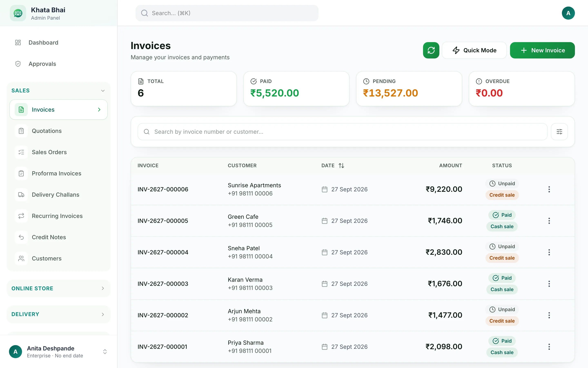
Task: Enable Quick Mode
Action: (474, 50)
